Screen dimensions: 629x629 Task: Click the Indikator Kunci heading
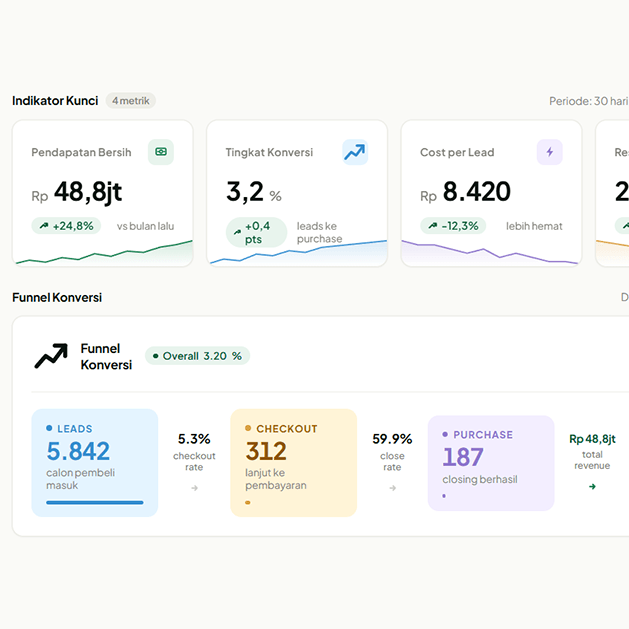click(x=55, y=101)
